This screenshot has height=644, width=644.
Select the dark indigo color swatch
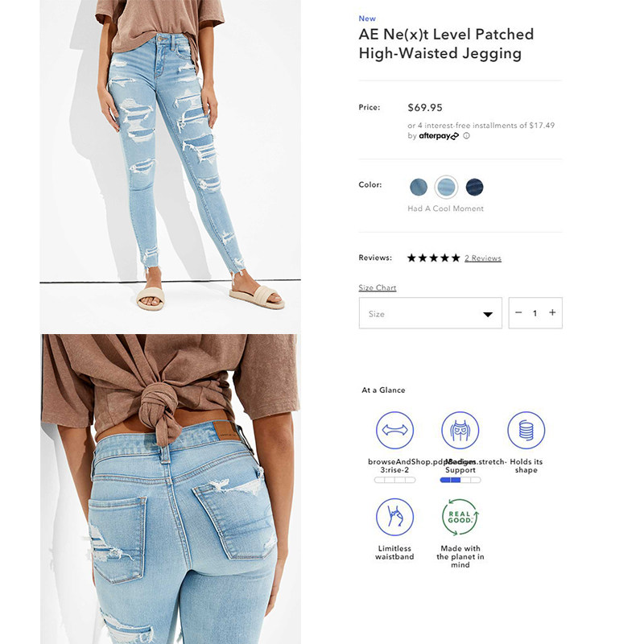[x=474, y=188]
